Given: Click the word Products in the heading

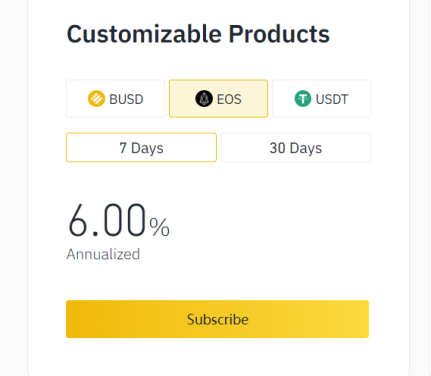Looking at the screenshot, I should [x=279, y=34].
